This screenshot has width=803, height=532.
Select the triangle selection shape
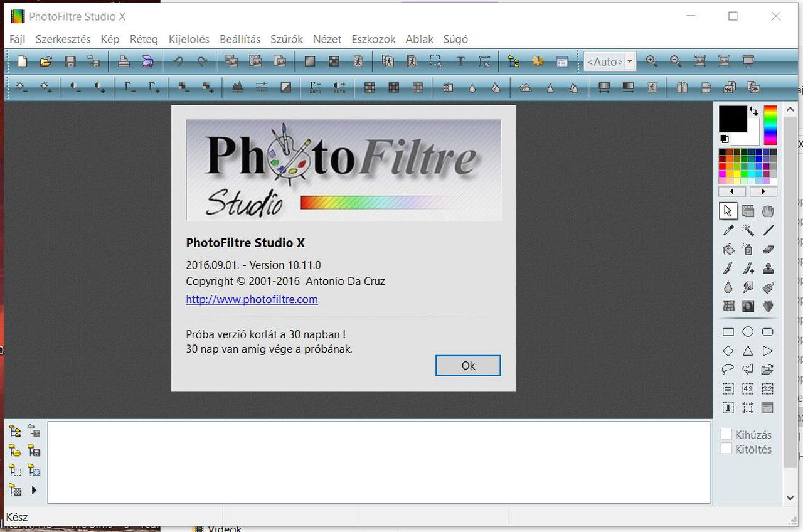(x=748, y=351)
